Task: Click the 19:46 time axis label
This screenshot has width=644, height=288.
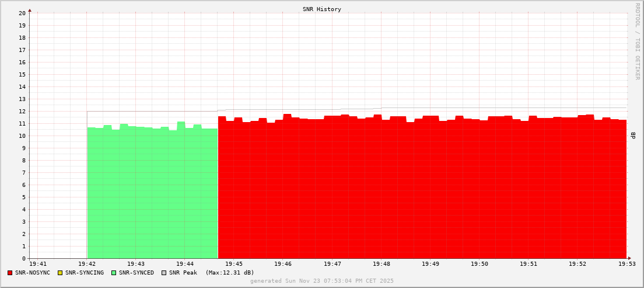Action: point(283,265)
